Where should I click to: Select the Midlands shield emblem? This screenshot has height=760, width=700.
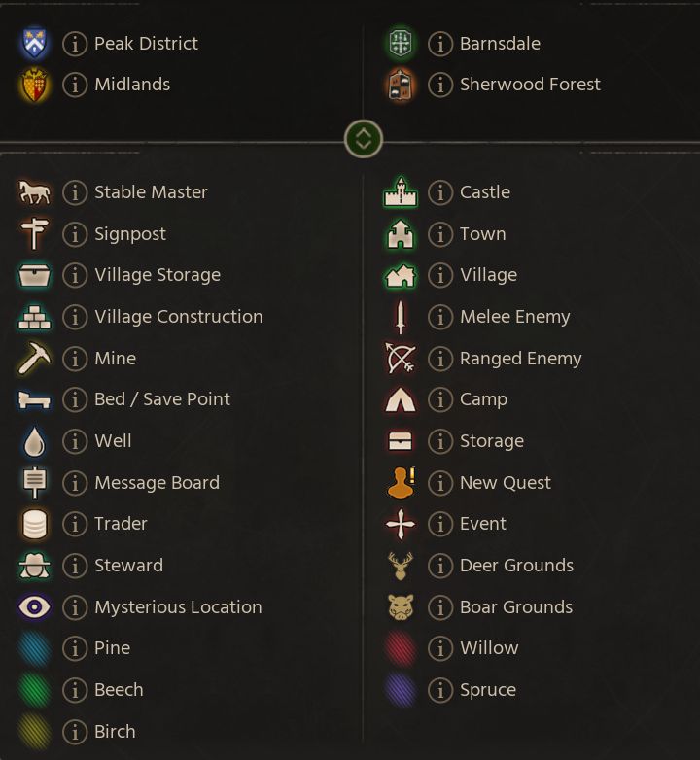35,85
